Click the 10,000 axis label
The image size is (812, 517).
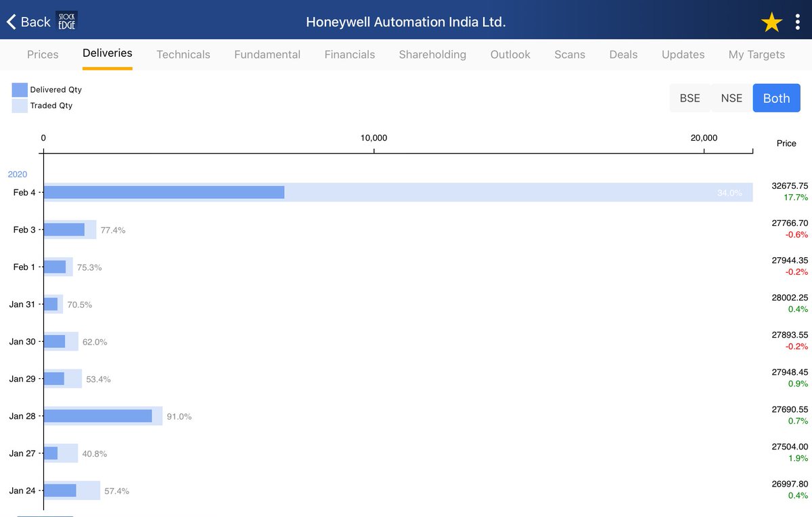coord(374,138)
